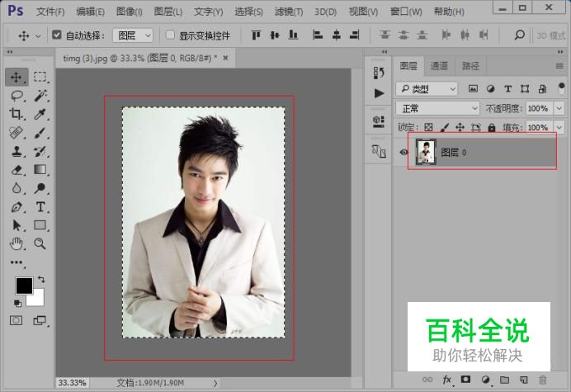571x392 pixels.
Task: Select the Dodge tool
Action: point(40,188)
